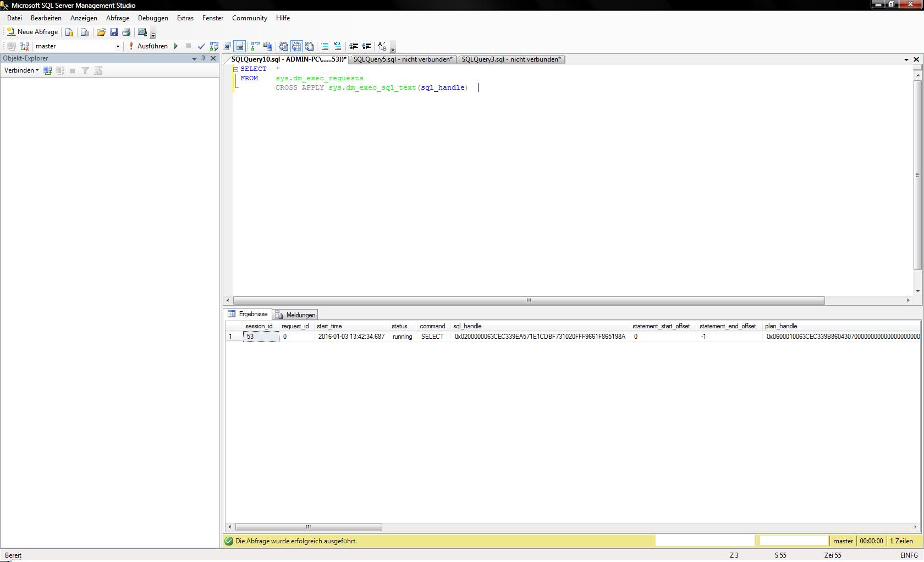The width and height of the screenshot is (924, 562).
Task: Toggle include actual execution plan
Action: pos(255,46)
